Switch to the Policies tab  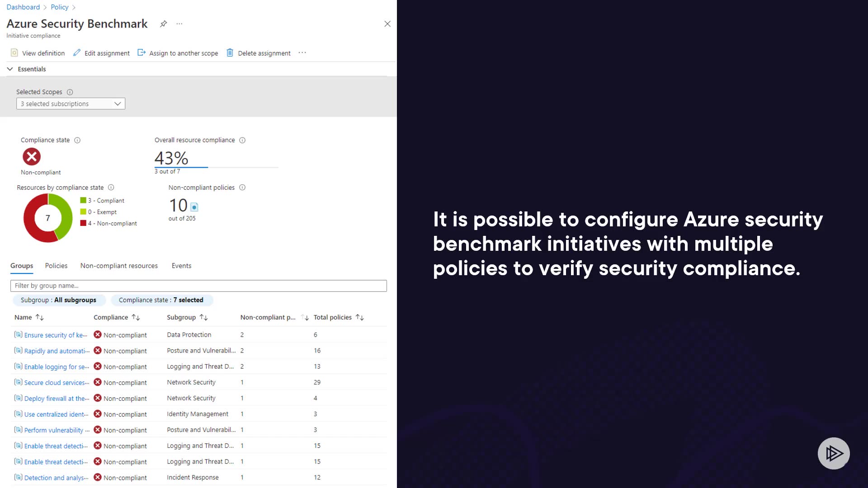56,266
